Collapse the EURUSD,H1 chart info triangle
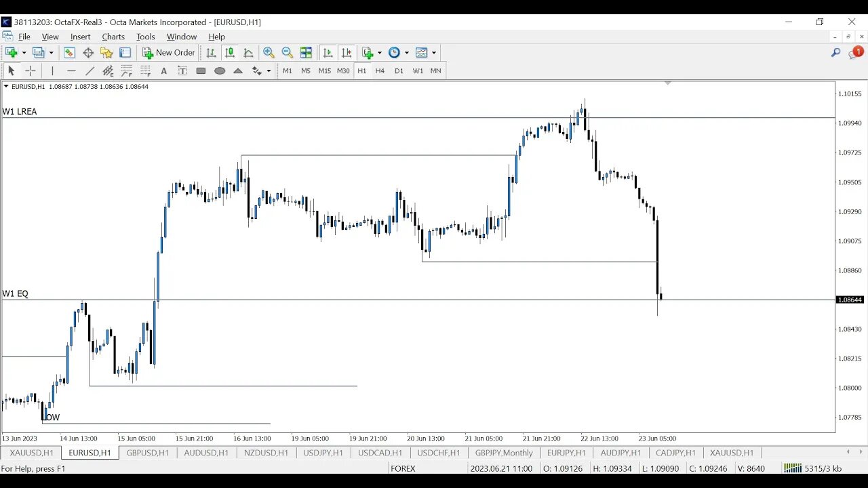The height and width of the screenshot is (488, 868). 6,86
